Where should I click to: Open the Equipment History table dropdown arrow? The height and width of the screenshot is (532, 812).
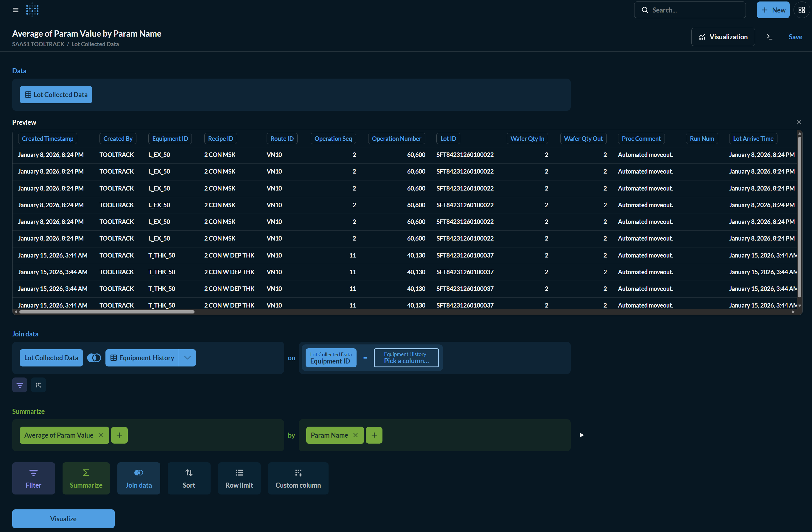pos(187,358)
